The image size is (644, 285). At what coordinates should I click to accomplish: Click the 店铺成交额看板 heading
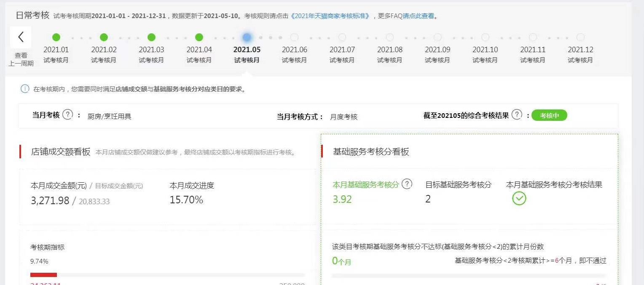(61, 152)
